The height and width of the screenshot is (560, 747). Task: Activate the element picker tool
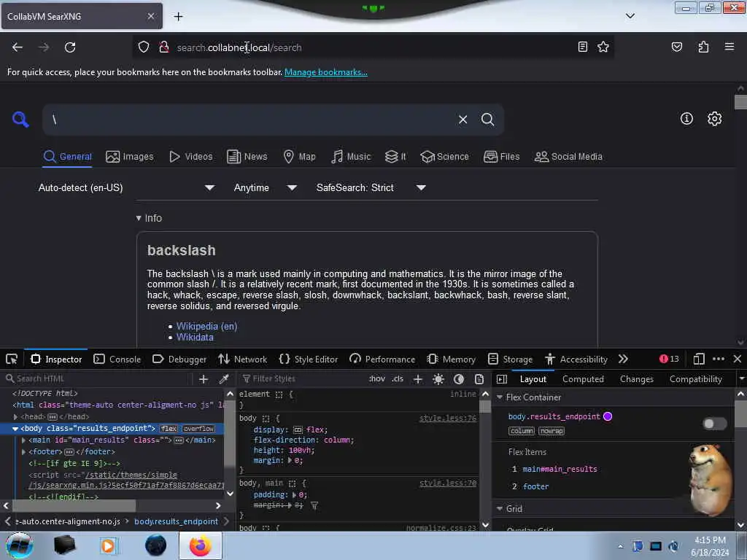pos(12,359)
